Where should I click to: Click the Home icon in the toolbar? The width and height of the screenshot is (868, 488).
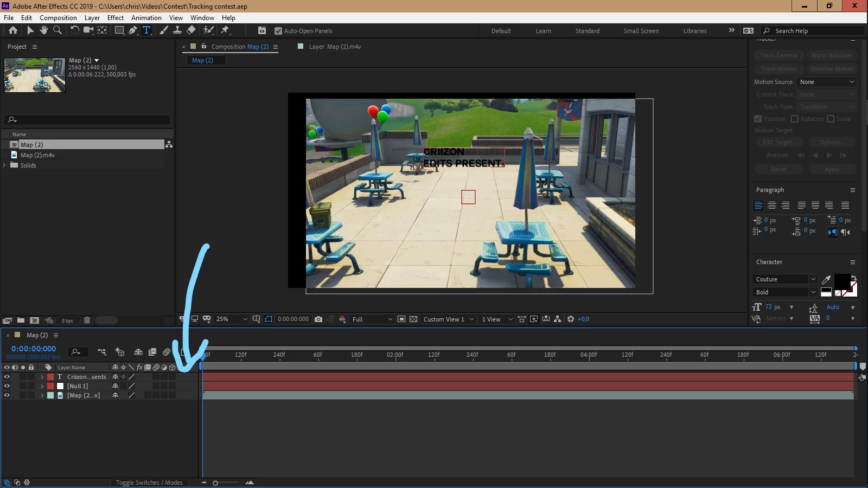(x=13, y=30)
